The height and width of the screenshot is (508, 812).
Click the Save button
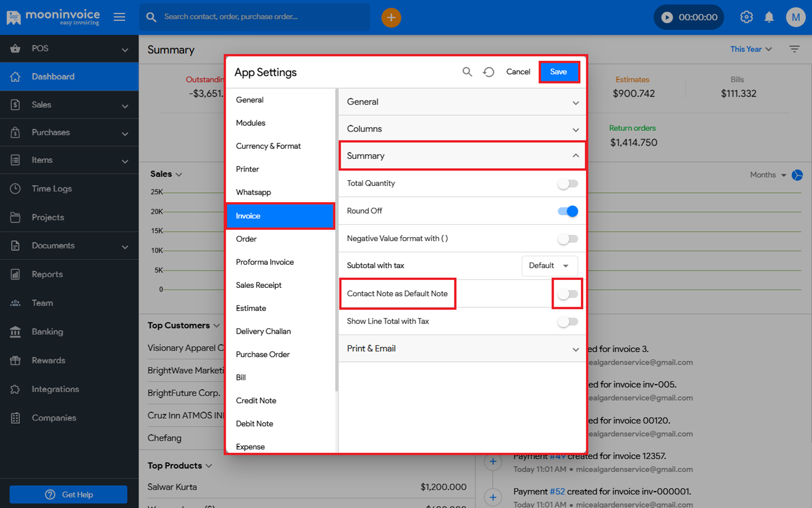tap(558, 72)
